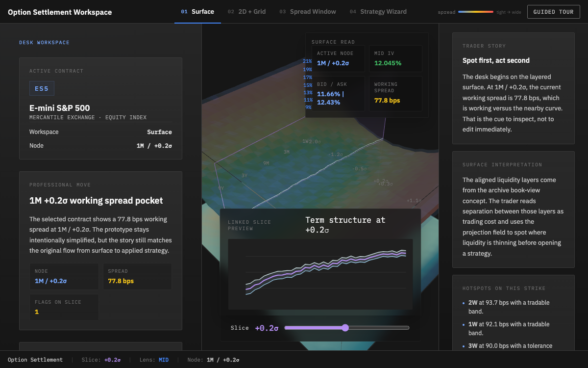588x368 pixels.
Task: Click the 9% axis label on surface
Action: 308,107
